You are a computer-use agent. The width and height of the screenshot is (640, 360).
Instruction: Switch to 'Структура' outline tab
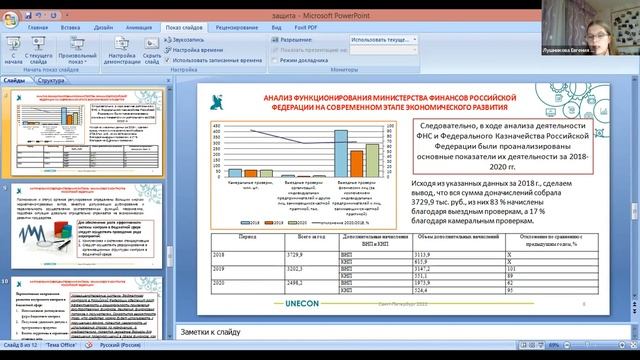click(51, 81)
